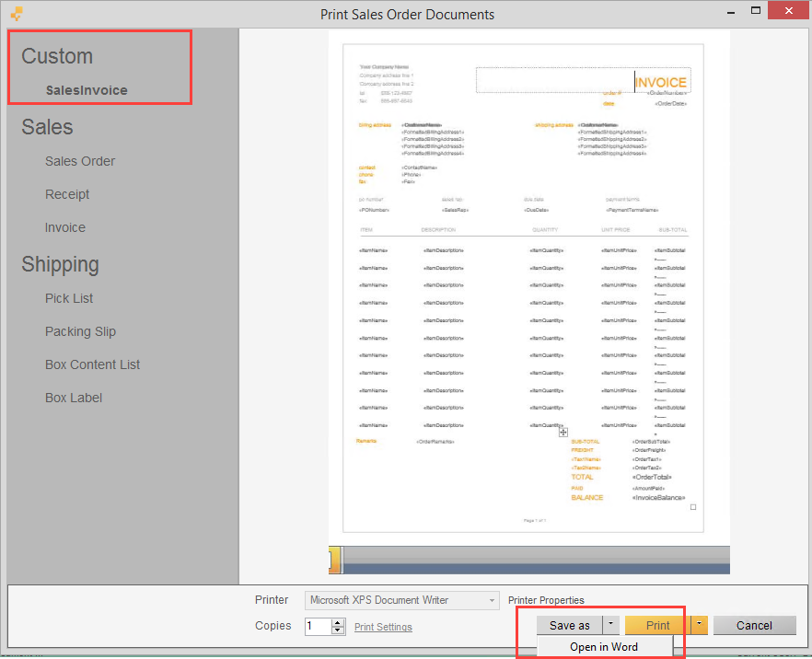Select the SalesInvoice custom template
Image resolution: width=812 pixels, height=659 pixels.
[87, 90]
